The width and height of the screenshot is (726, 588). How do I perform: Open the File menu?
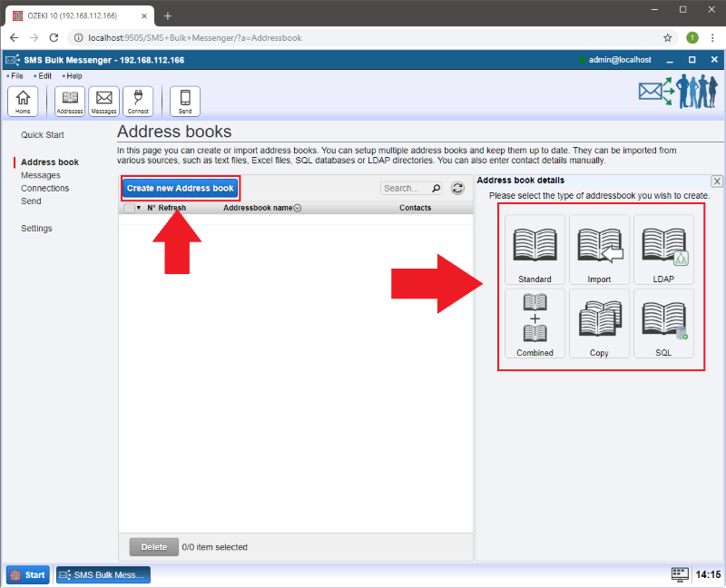pyautogui.click(x=17, y=76)
